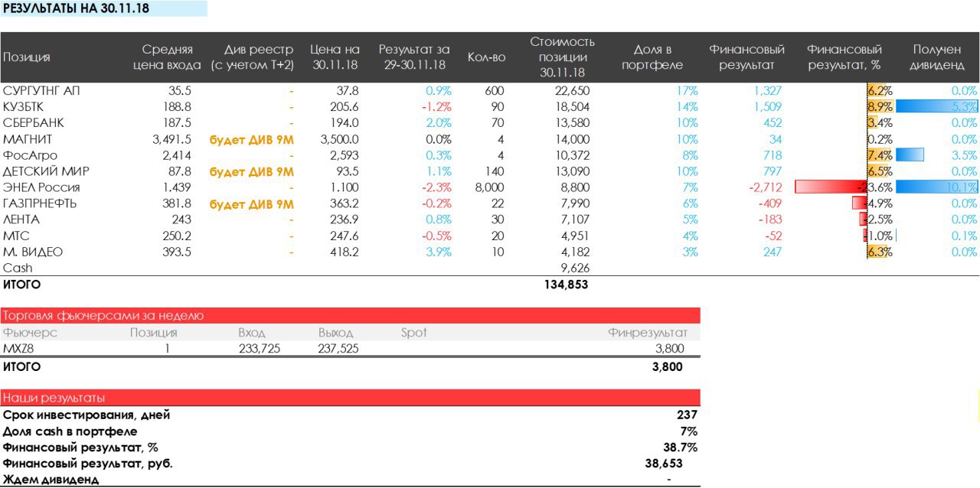This screenshot has width=980, height=488.
Task: Click 'будет ДИВ 9М' in the ДЕТСКИЙ МИР row
Action: (252, 172)
